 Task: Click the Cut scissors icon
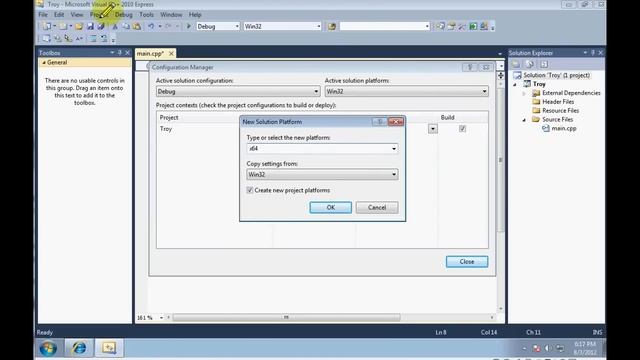coord(115,26)
